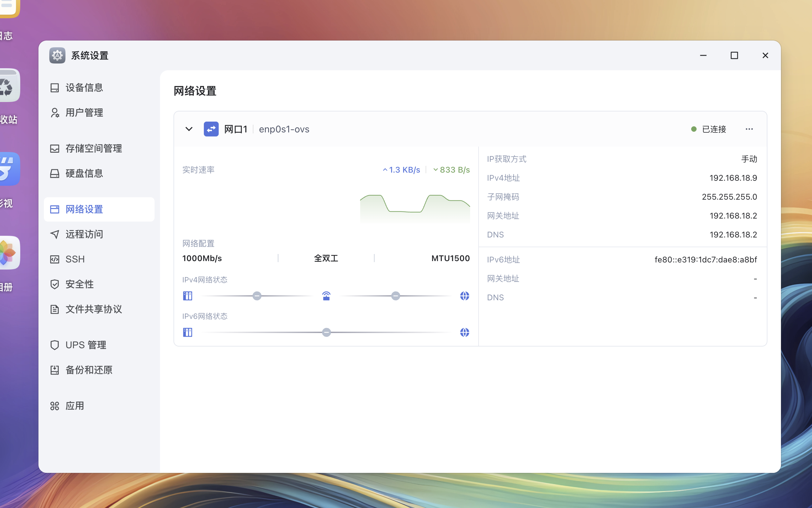The width and height of the screenshot is (812, 508).
Task: Minimize the 系统设置 window
Action: click(x=703, y=55)
